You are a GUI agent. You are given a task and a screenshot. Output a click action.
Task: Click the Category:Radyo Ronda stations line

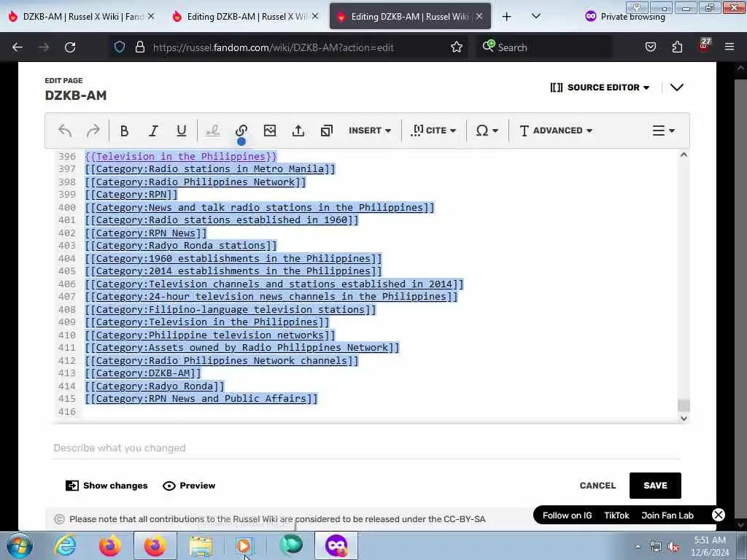point(181,246)
